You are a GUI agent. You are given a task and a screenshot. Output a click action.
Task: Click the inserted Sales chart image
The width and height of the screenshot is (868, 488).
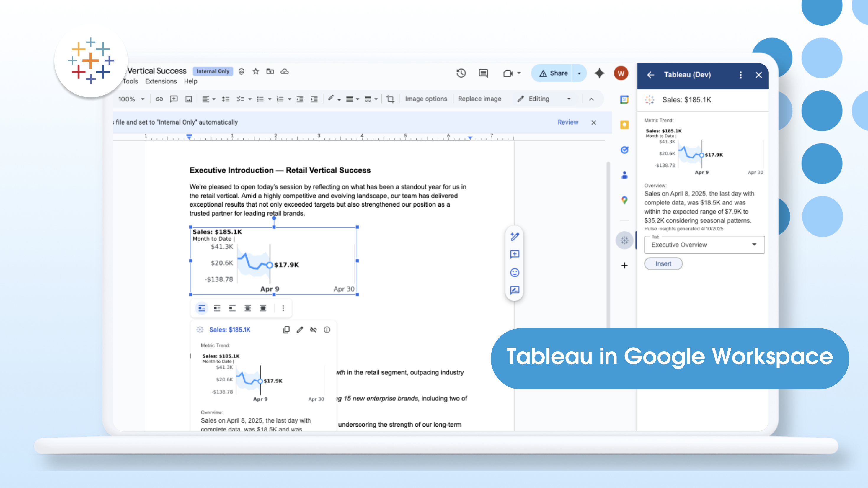pyautogui.click(x=274, y=261)
